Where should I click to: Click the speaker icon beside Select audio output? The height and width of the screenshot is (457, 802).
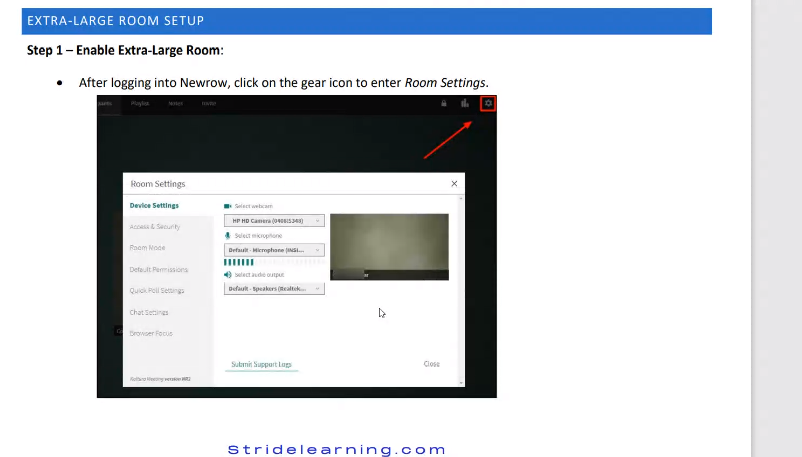[228, 275]
